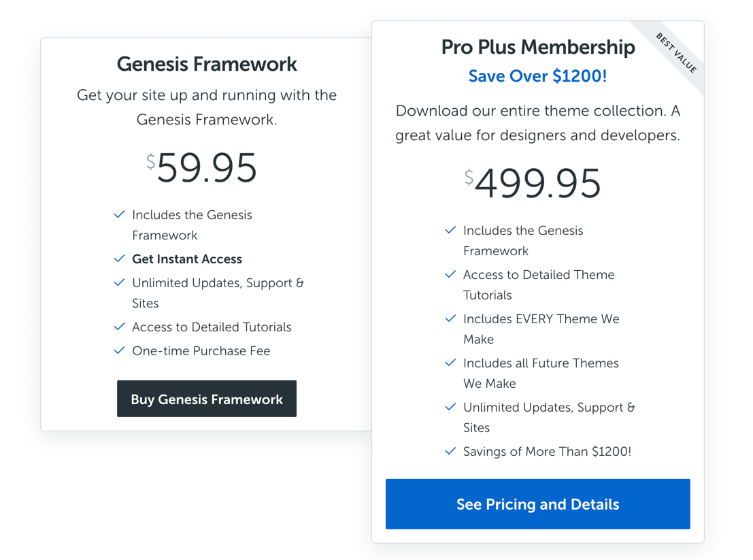Click Pro Plus Unlimited Updates, Support & Sites item
Screen dimensions: 753x560
click(549, 417)
